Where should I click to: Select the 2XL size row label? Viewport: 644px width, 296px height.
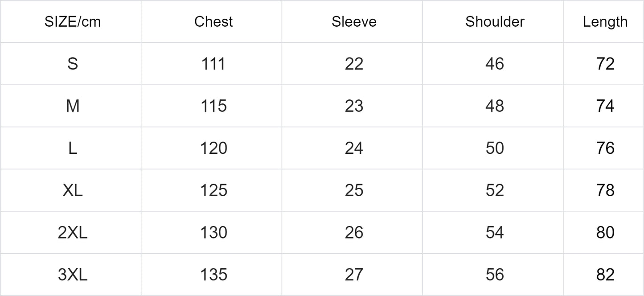[x=73, y=232]
